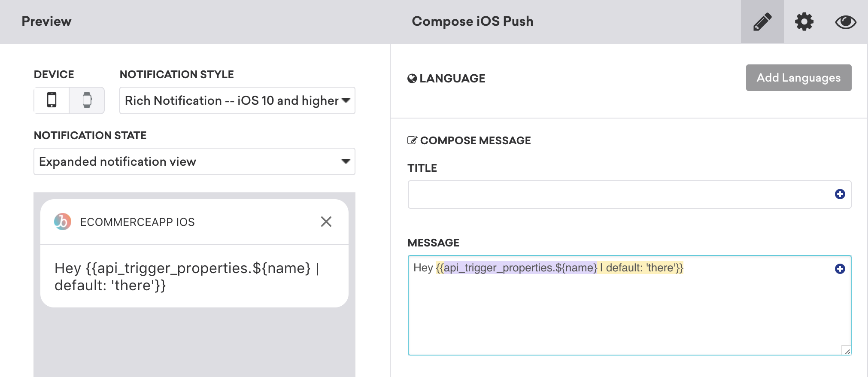The width and height of the screenshot is (868, 377).
Task: Click the Message textarea resize handle
Action: [x=846, y=350]
